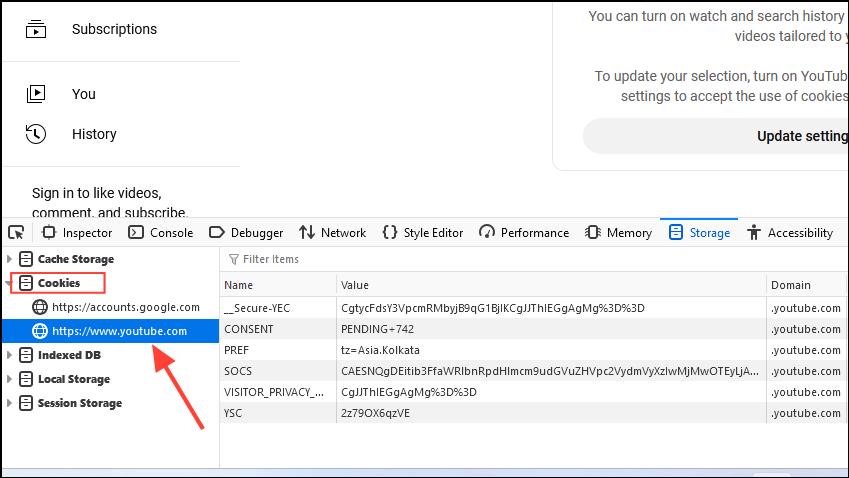Click the Filter Items input field
The width and height of the screenshot is (849, 478).
[x=533, y=259]
